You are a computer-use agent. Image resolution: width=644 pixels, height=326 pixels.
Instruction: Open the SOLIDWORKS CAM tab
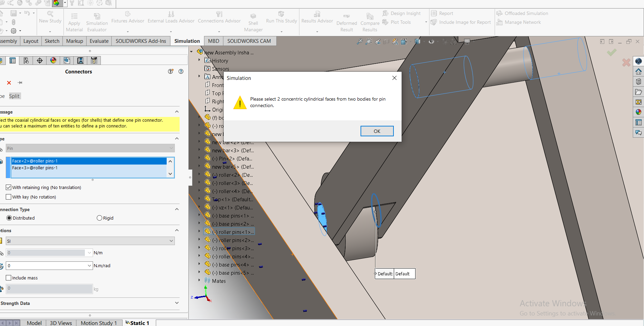click(x=249, y=41)
